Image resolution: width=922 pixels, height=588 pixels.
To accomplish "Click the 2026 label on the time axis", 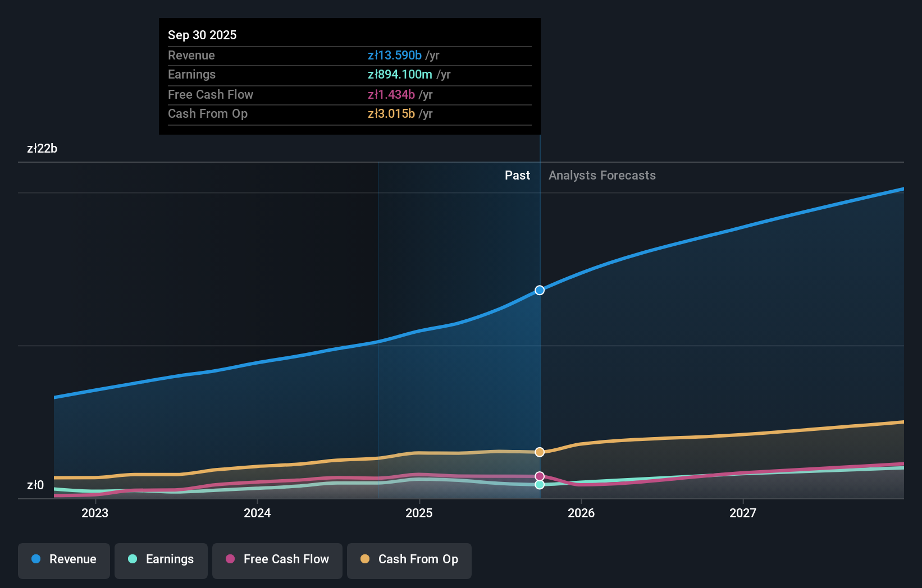I will [582, 512].
